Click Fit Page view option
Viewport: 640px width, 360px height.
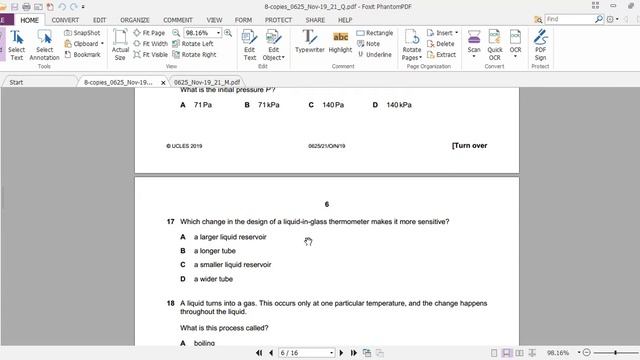pyautogui.click(x=149, y=33)
